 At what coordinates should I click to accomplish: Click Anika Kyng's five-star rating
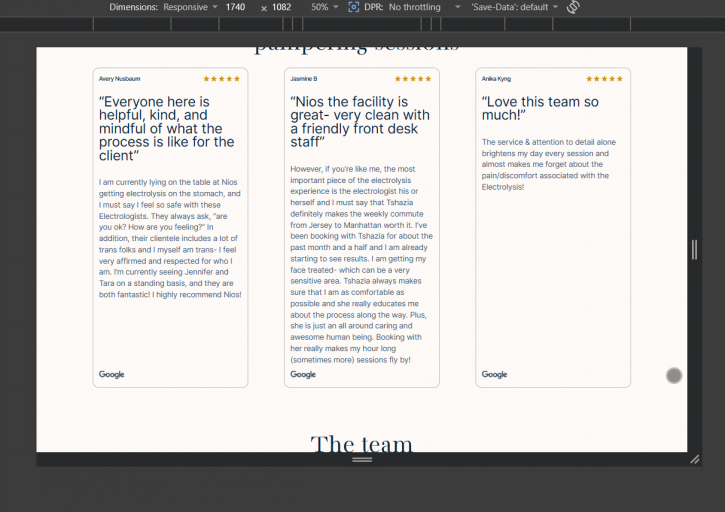604,79
